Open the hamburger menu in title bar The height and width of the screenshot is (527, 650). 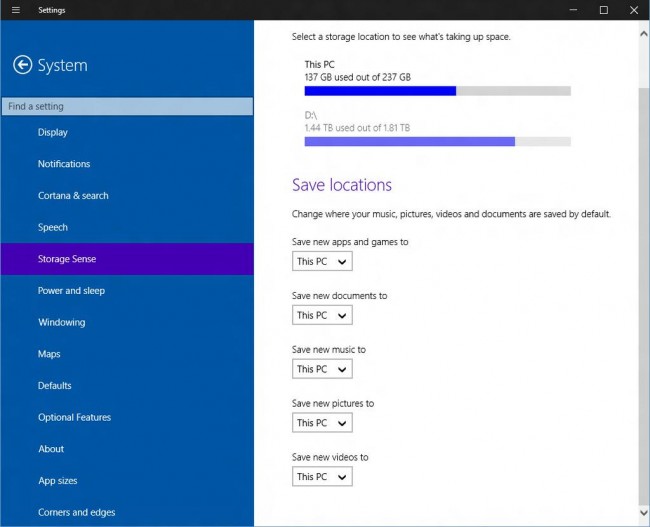pyautogui.click(x=15, y=10)
